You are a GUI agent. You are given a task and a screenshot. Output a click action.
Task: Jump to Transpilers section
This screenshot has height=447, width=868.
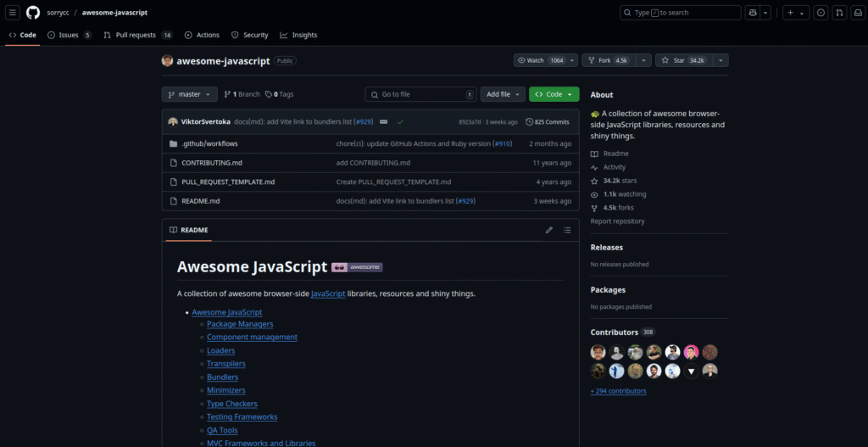click(x=225, y=364)
